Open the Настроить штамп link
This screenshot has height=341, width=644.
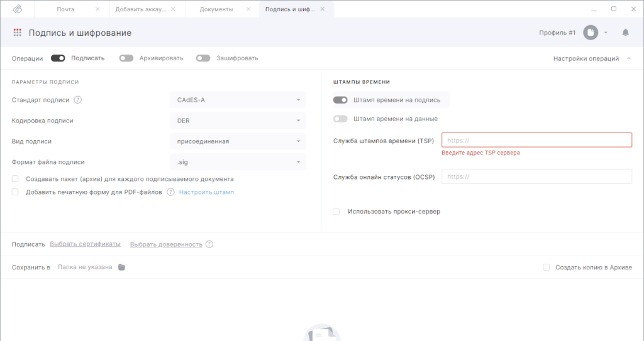pos(206,192)
